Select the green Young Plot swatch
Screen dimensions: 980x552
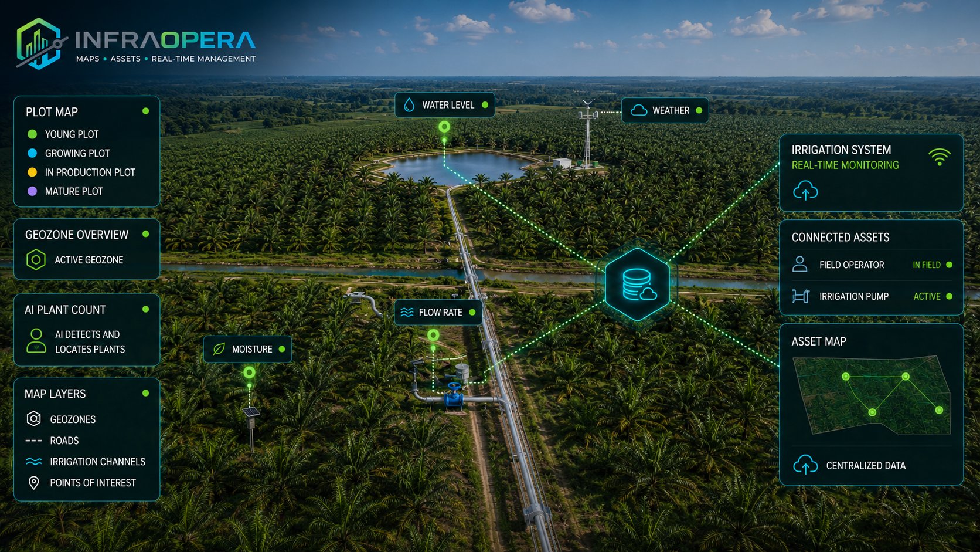pyautogui.click(x=32, y=134)
